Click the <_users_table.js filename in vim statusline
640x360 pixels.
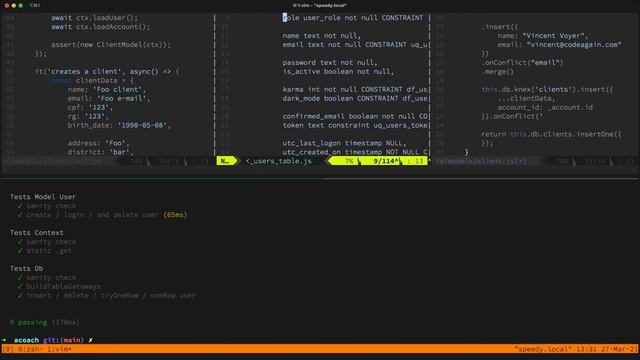[x=279, y=161]
